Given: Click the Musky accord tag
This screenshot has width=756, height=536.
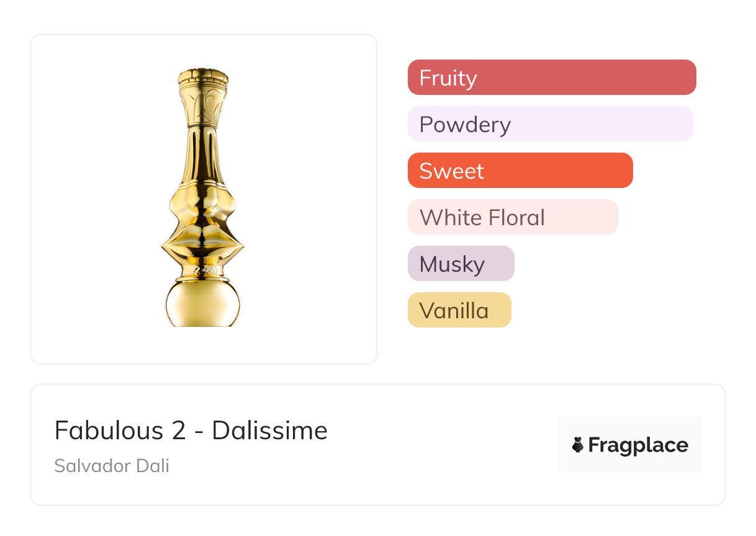Looking at the screenshot, I should coord(461,264).
